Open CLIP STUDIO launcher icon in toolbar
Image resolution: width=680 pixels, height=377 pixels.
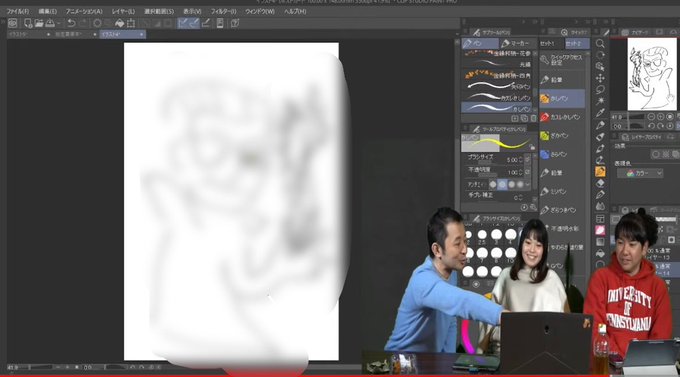[x=13, y=23]
